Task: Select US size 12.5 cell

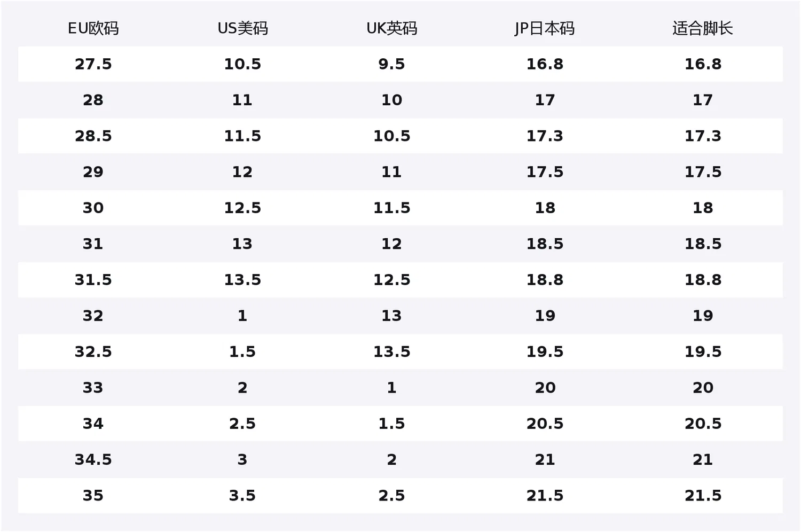Action: [x=242, y=208]
